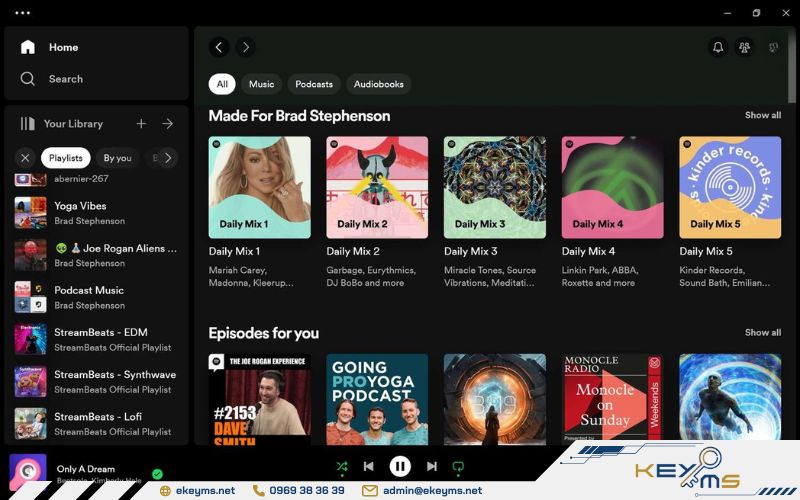Image resolution: width=800 pixels, height=500 pixels.
Task: Open Episodes for you heading
Action: [263, 333]
